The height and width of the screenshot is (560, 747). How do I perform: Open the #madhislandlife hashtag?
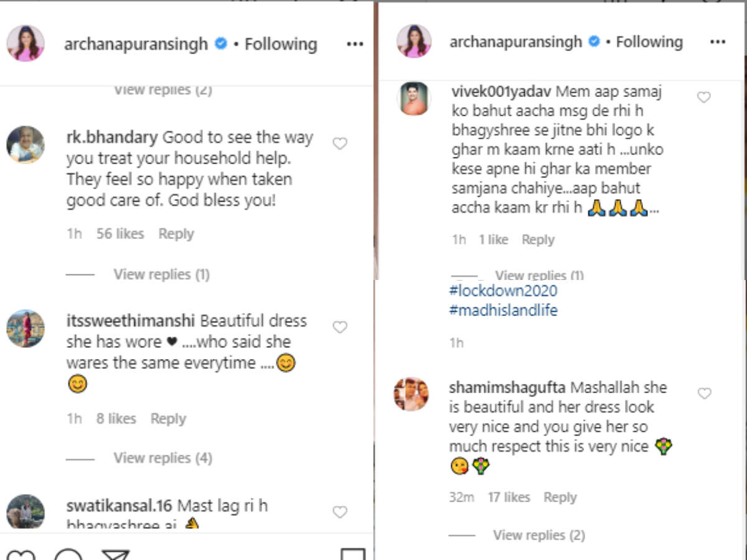click(x=503, y=310)
